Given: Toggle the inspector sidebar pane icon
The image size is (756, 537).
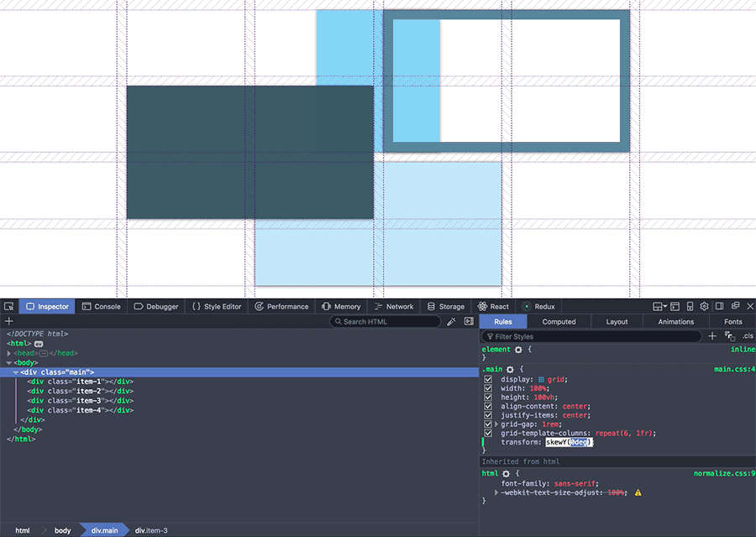Looking at the screenshot, I should (469, 321).
